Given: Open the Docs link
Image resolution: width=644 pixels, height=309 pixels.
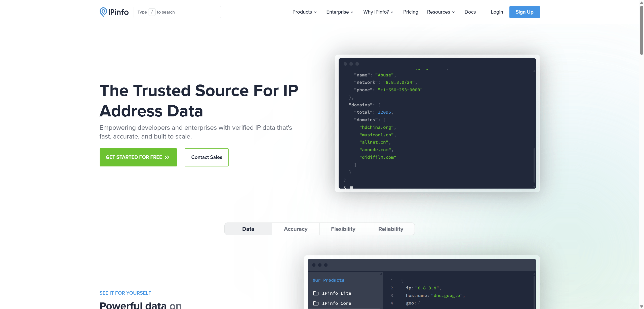Looking at the screenshot, I should tap(470, 12).
